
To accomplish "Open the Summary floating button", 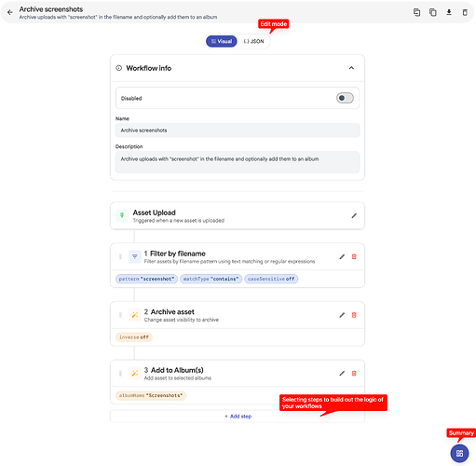I will pos(459,453).
